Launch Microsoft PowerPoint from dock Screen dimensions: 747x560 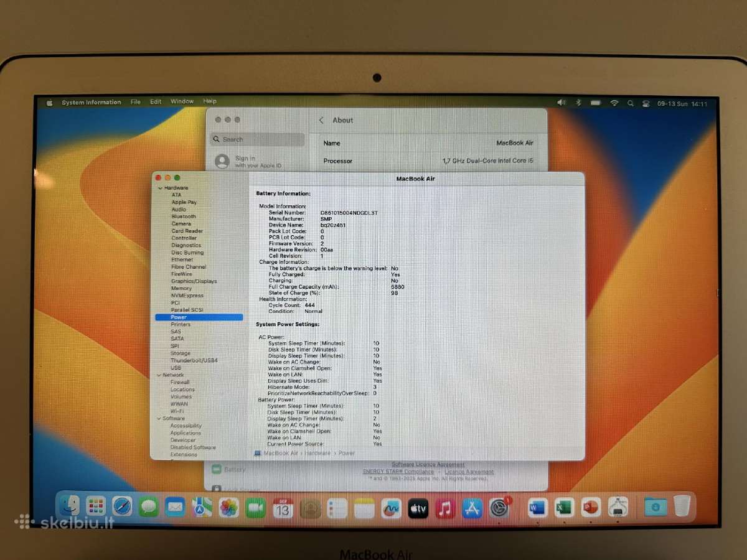pyautogui.click(x=590, y=507)
